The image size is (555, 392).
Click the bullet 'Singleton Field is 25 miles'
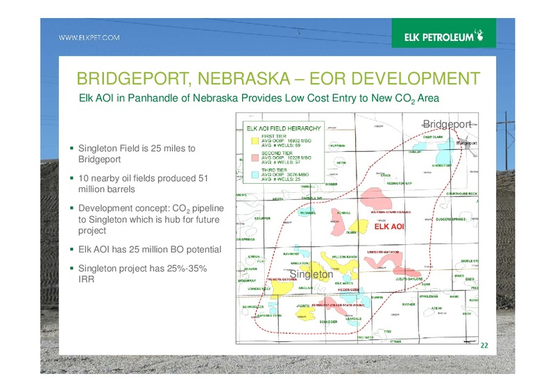pyautogui.click(x=137, y=154)
